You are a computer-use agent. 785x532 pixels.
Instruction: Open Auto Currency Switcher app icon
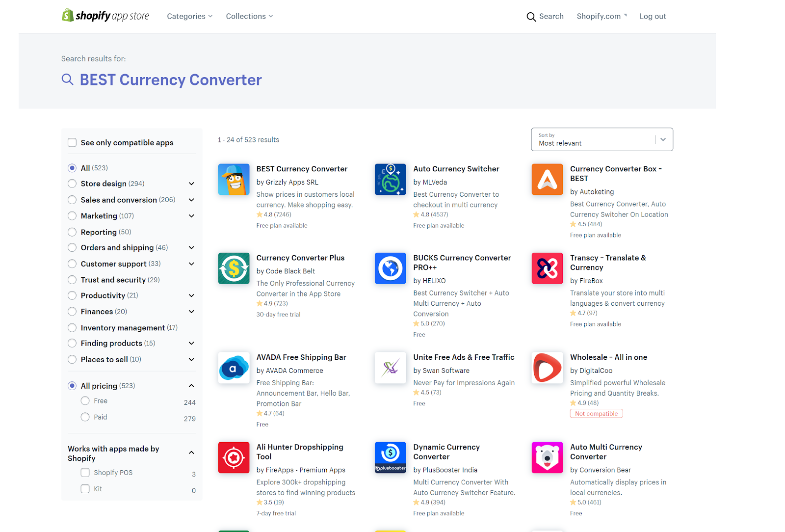[x=391, y=180]
